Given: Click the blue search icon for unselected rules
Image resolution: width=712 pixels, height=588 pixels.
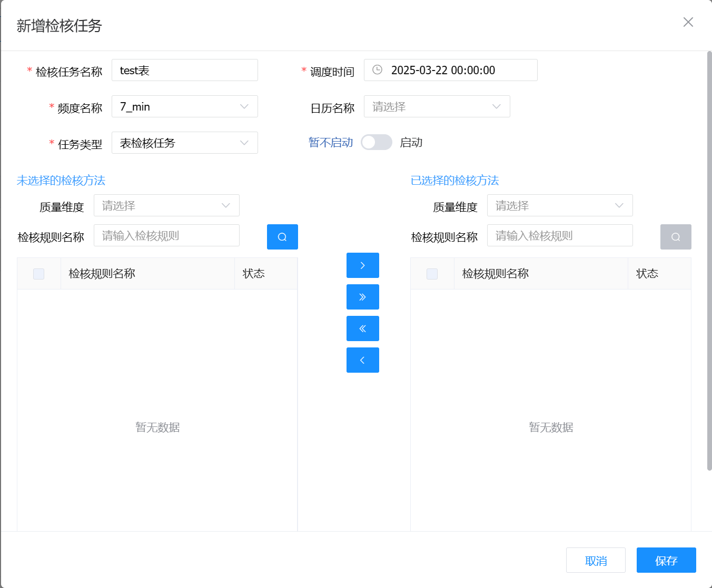Looking at the screenshot, I should 282,237.
